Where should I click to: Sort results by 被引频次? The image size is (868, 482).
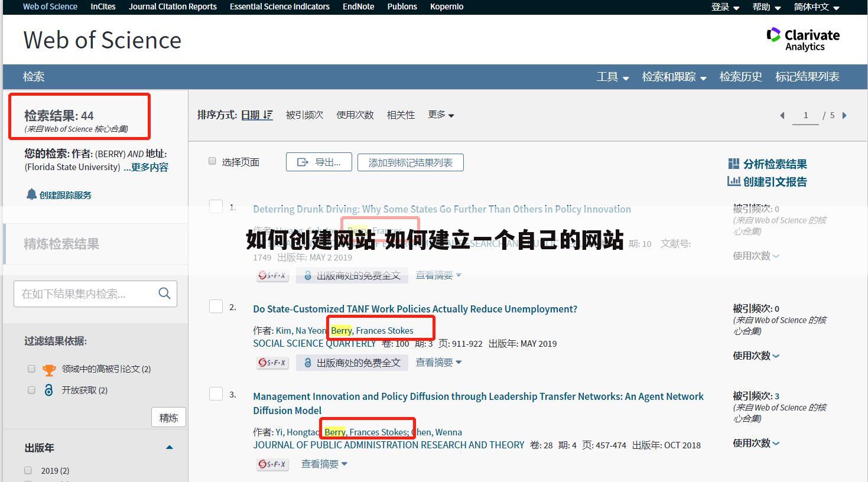tap(304, 115)
